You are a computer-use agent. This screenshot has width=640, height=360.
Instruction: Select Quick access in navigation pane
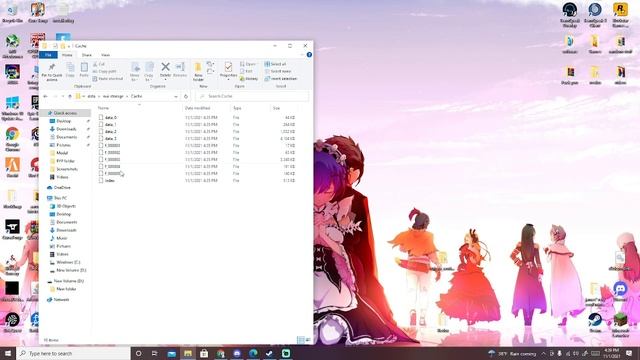65,113
